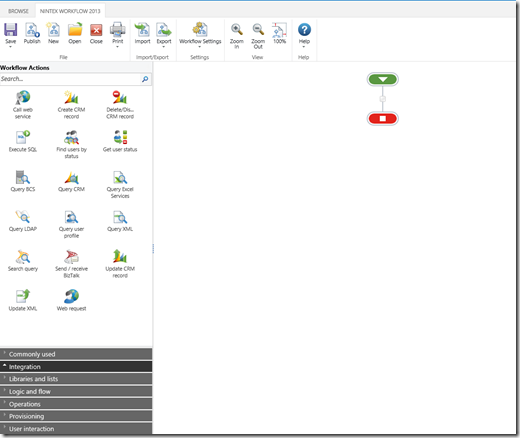Image resolution: width=520 pixels, height=438 pixels.
Task: Expand the Libraries and lists category
Action: click(x=76, y=379)
